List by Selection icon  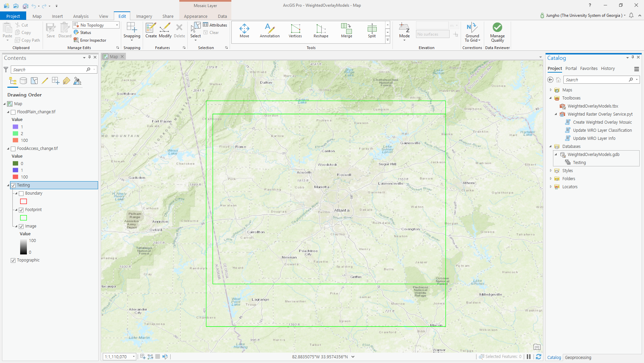[x=34, y=81]
